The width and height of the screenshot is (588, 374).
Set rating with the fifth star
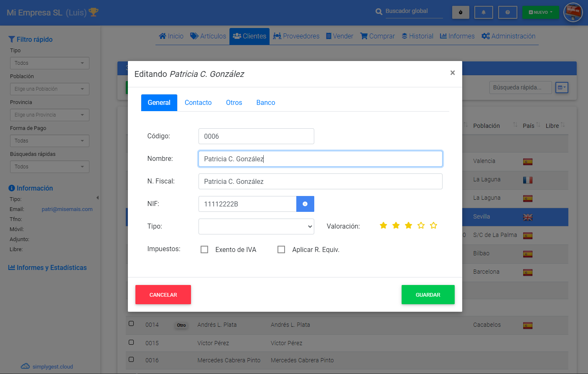pos(433,226)
